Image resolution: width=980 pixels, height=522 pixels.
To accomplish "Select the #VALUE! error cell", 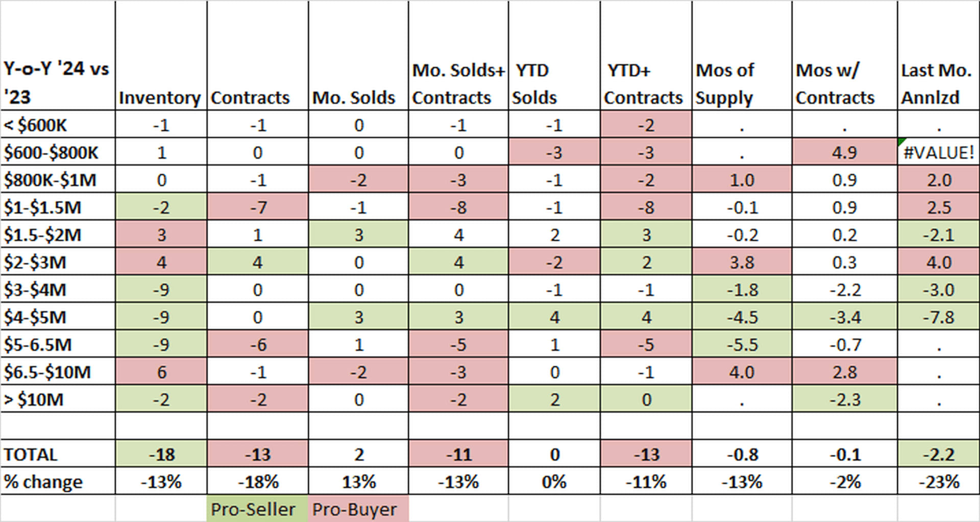I will (x=938, y=152).
